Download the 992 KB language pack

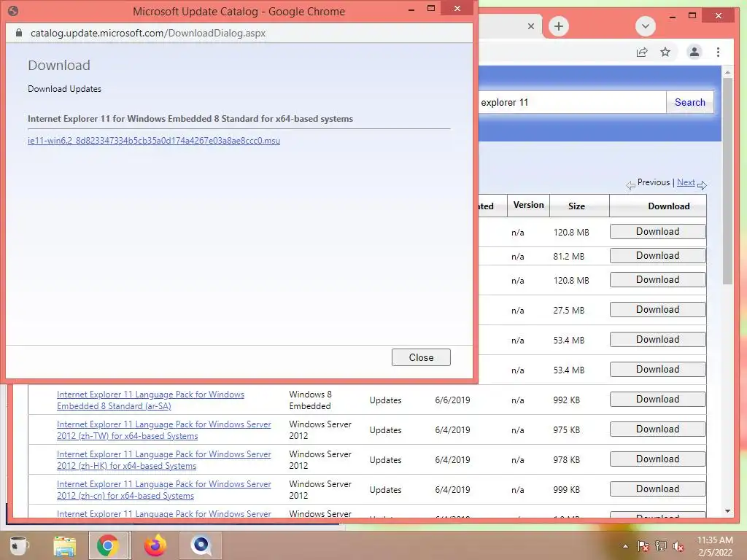click(x=657, y=399)
